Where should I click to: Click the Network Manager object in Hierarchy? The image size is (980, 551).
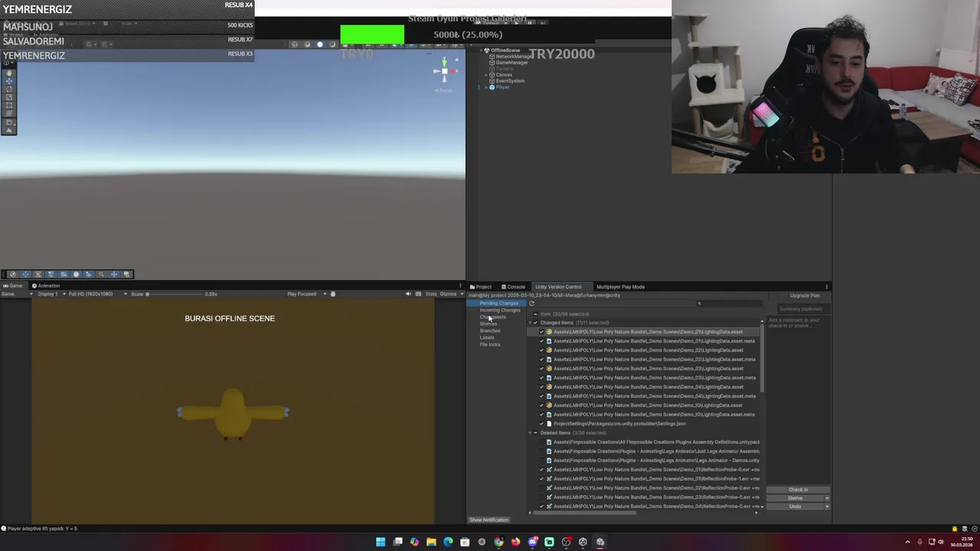point(513,57)
